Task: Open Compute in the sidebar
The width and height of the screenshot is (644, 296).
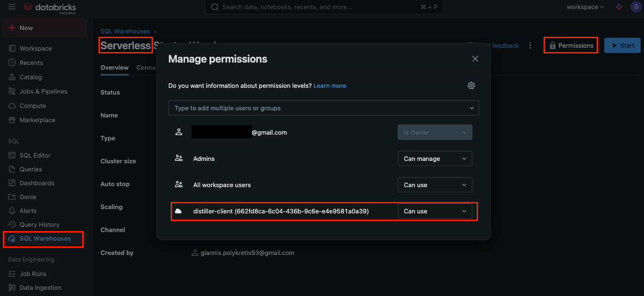Action: (33, 106)
